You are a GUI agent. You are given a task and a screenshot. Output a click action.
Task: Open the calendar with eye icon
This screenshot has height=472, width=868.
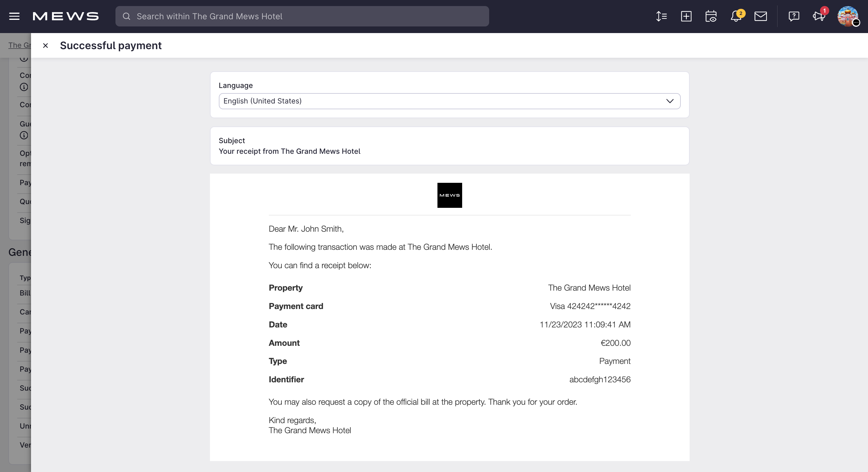point(711,16)
